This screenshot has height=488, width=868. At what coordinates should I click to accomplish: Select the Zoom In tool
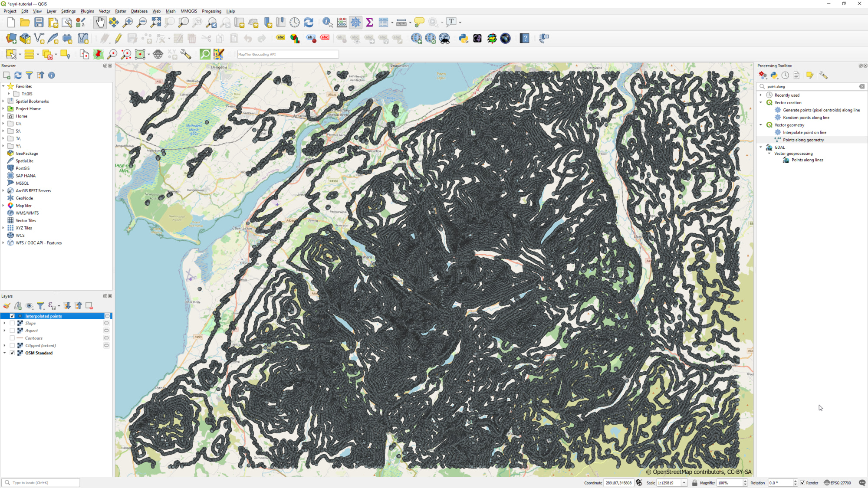click(x=128, y=22)
